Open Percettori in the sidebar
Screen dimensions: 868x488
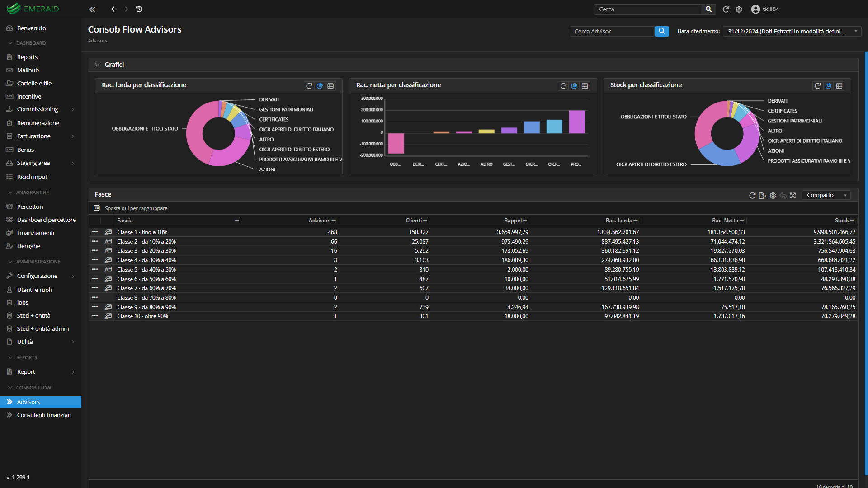tap(30, 206)
